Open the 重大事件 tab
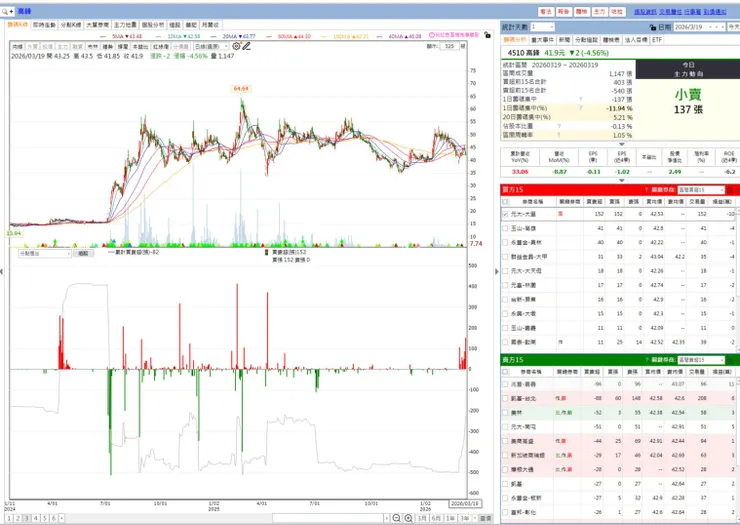This screenshot has height=525, width=740. tap(543, 40)
